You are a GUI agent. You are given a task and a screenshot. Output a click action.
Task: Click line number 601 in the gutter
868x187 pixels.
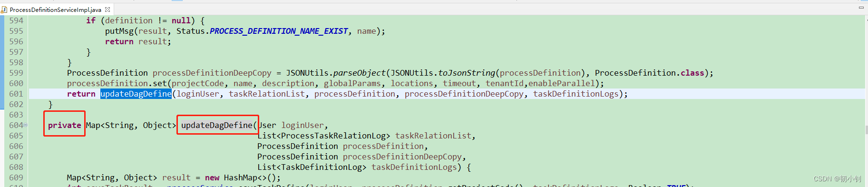pos(16,94)
